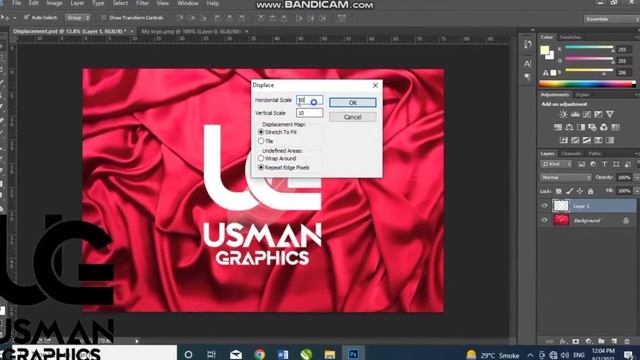640x360 pixels.
Task: Add a Curves adjustment
Action: pyautogui.click(x=587, y=115)
